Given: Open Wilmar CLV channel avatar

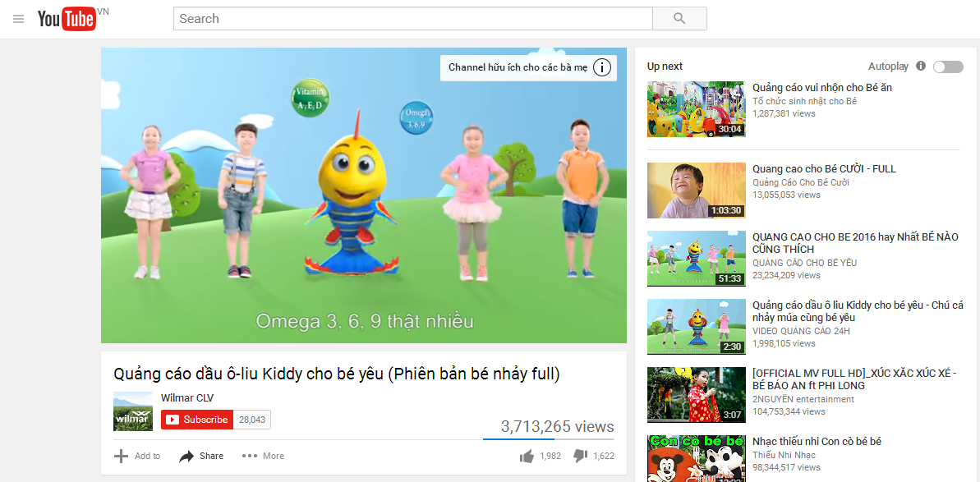Looking at the screenshot, I should click(x=133, y=411).
